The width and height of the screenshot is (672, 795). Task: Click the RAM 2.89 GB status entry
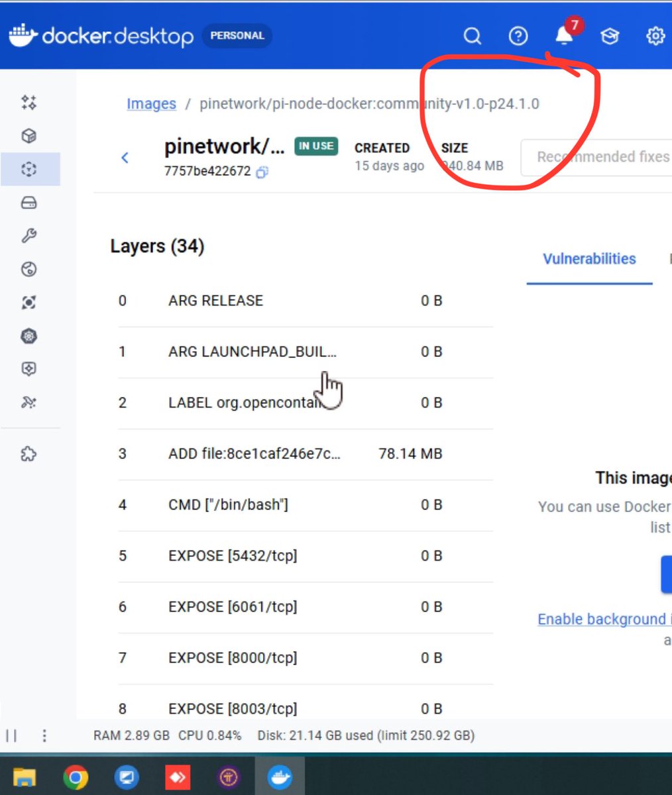point(131,735)
